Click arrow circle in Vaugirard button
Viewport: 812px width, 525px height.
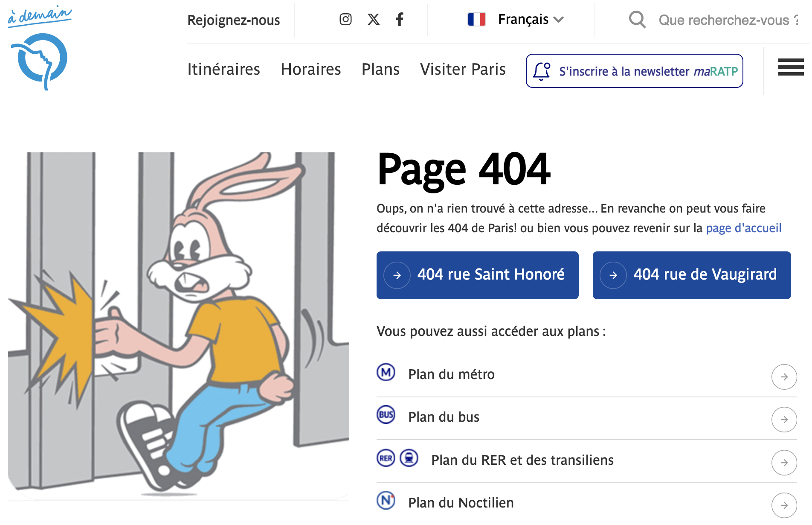pyautogui.click(x=613, y=275)
